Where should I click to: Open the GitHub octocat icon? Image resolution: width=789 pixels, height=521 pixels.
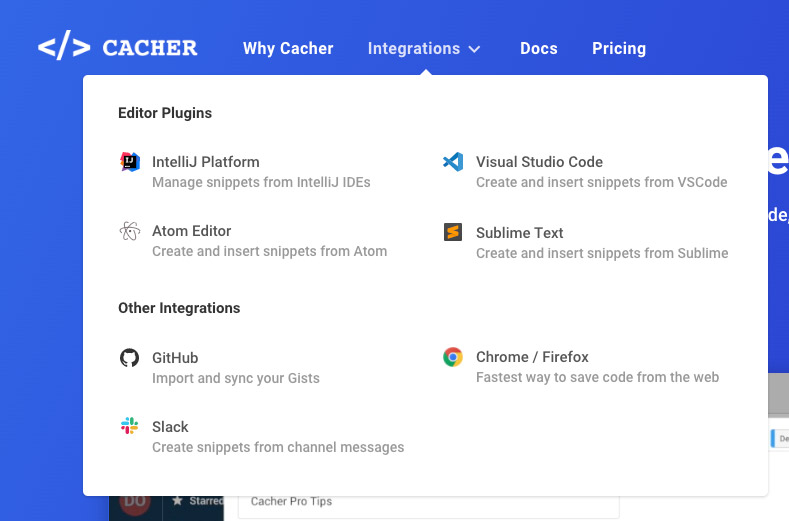129,358
